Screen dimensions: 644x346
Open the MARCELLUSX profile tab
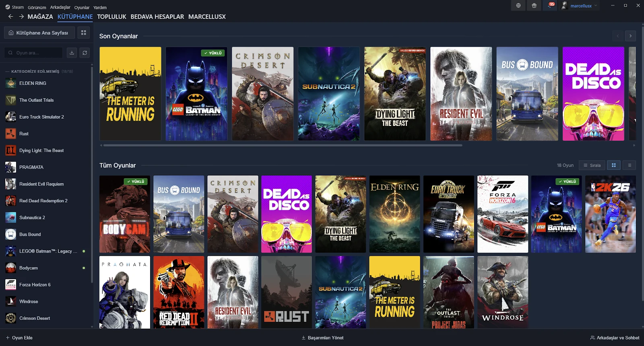click(x=207, y=16)
